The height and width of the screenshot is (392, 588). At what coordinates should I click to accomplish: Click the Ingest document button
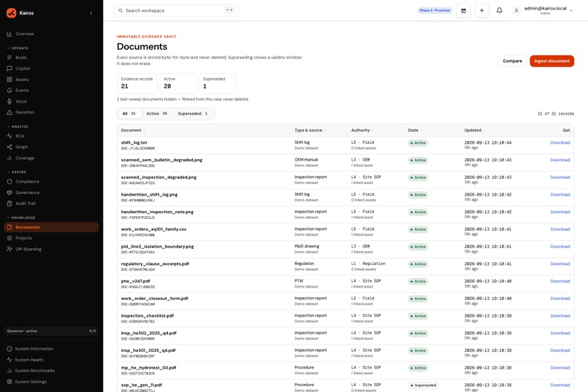click(552, 61)
